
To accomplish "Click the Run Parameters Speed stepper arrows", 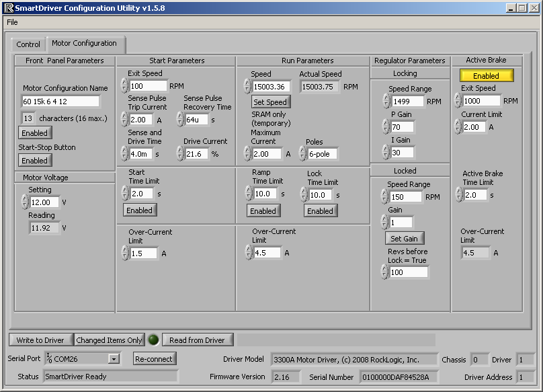I will click(x=247, y=86).
